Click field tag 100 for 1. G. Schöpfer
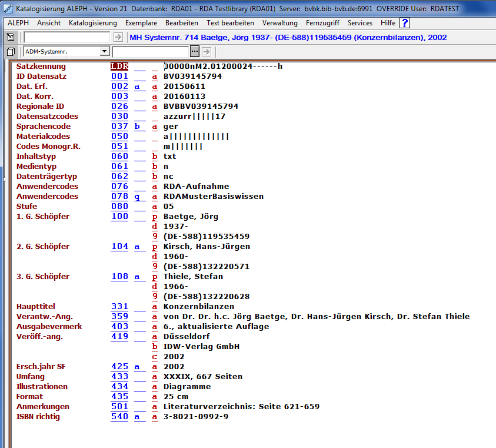 coord(119,217)
